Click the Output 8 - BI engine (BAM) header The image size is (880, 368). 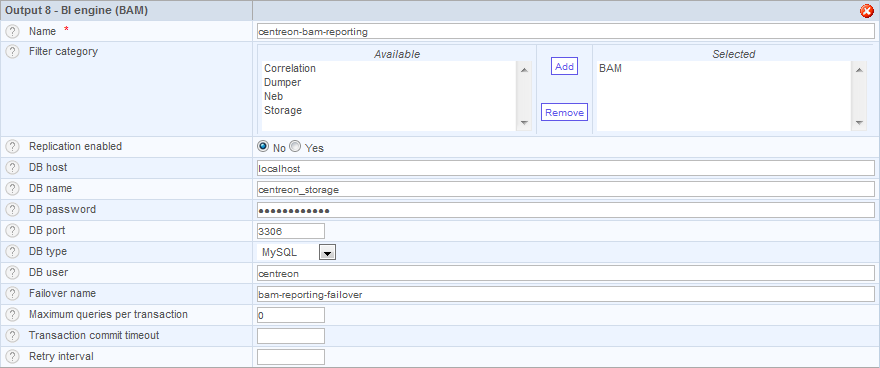[77, 11]
